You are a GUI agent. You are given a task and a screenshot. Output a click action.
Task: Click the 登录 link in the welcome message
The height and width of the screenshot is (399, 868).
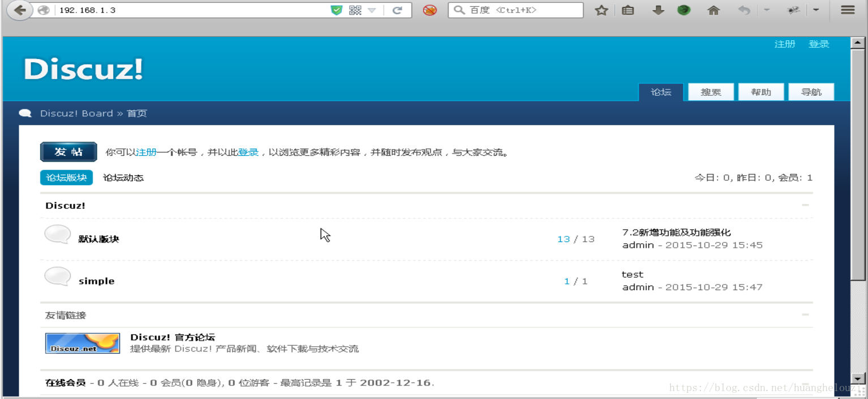click(x=248, y=152)
